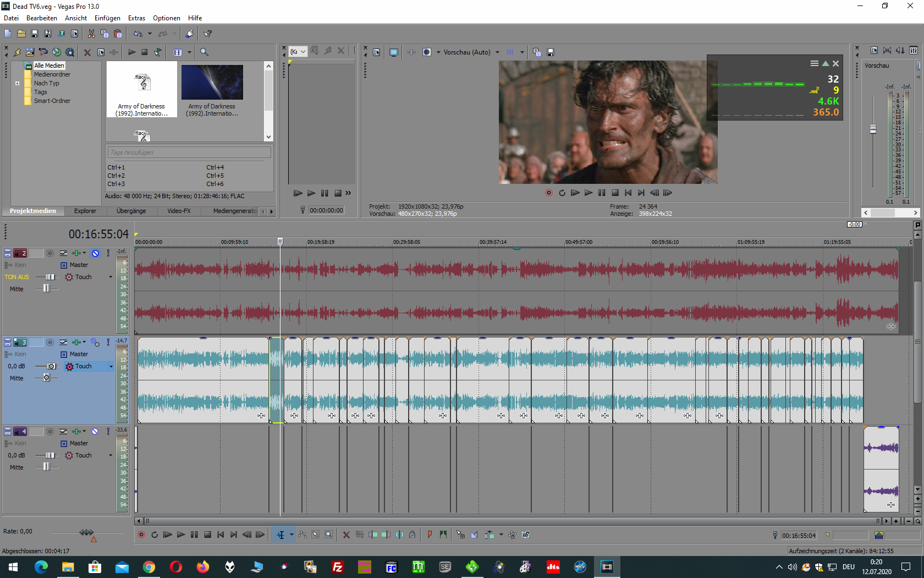924x578 pixels.
Task: Switch to the Übergänge tab
Action: point(131,211)
